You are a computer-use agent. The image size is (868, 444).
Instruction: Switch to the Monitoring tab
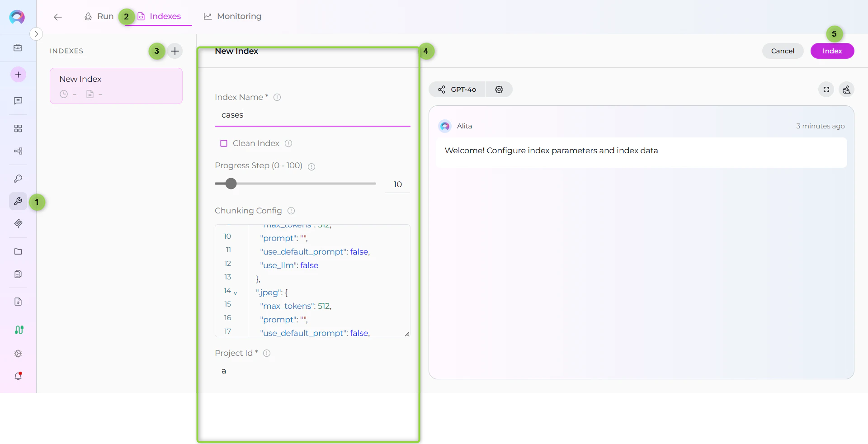pyautogui.click(x=232, y=16)
